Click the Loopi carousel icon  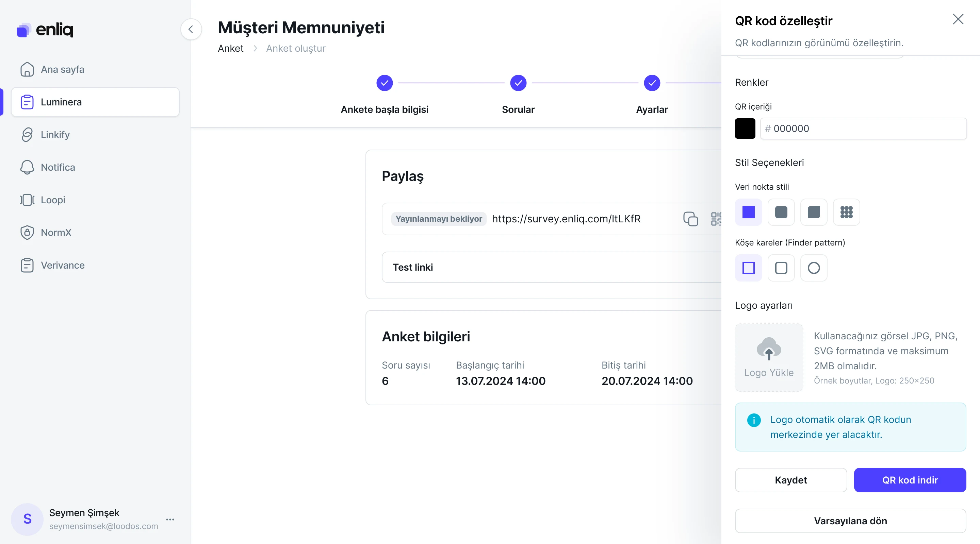coord(27,200)
